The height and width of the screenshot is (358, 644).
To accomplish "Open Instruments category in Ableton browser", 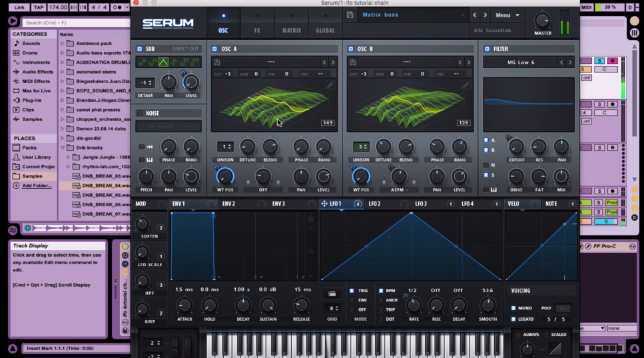I will point(36,62).
